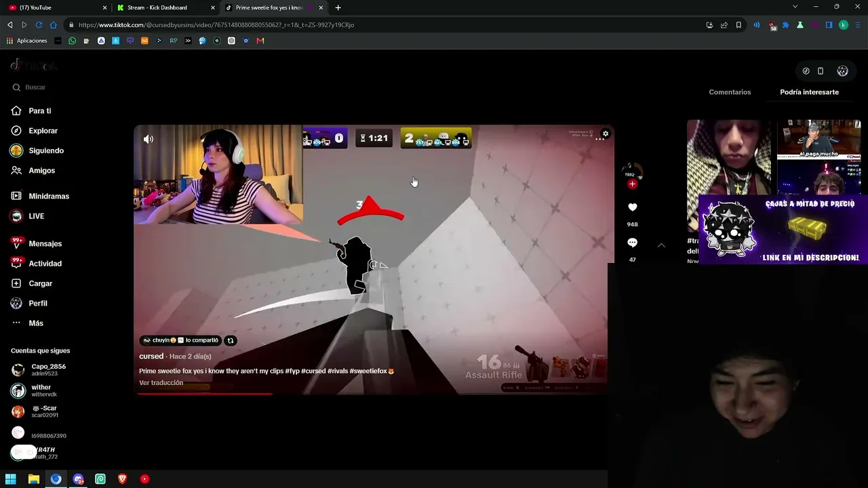
Task: Open the Extensions puzzle icon
Action: (x=786, y=25)
